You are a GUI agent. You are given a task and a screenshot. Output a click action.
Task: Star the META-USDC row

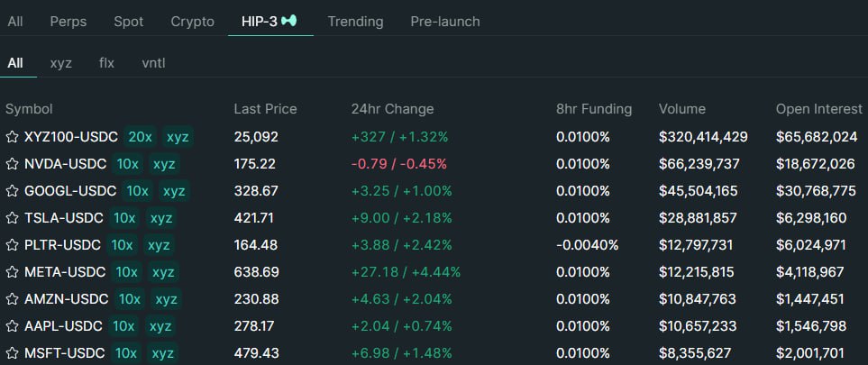click(13, 272)
